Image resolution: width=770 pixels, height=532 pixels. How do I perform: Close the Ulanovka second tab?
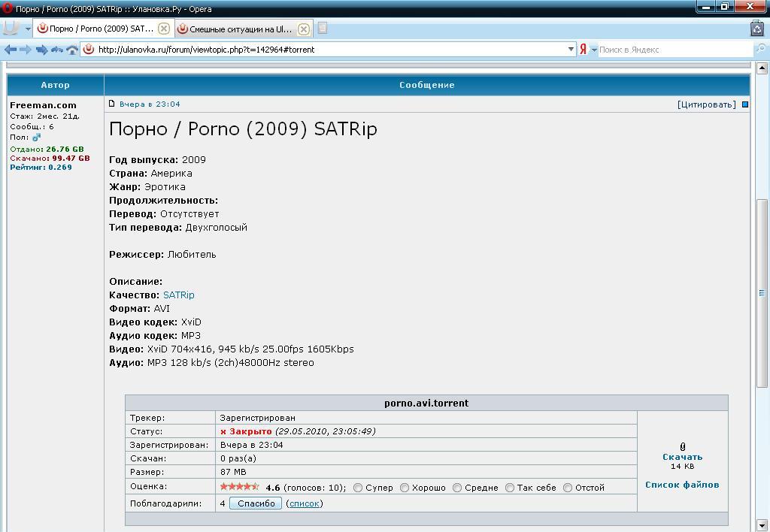[x=304, y=29]
